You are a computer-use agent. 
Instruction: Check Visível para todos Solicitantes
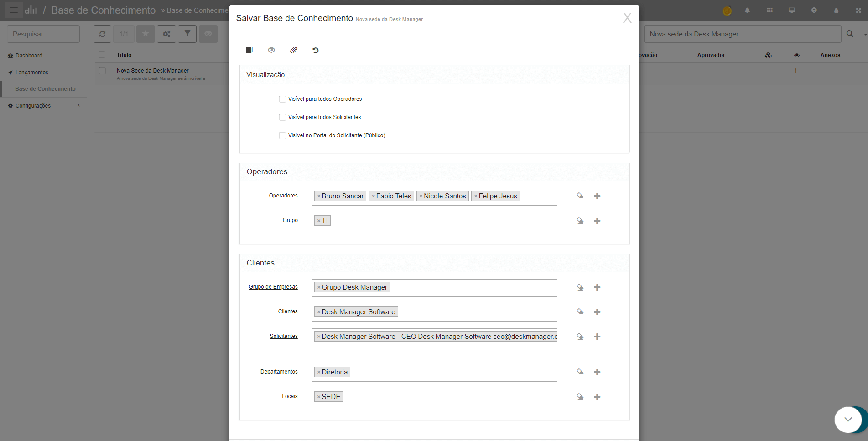pyautogui.click(x=282, y=117)
